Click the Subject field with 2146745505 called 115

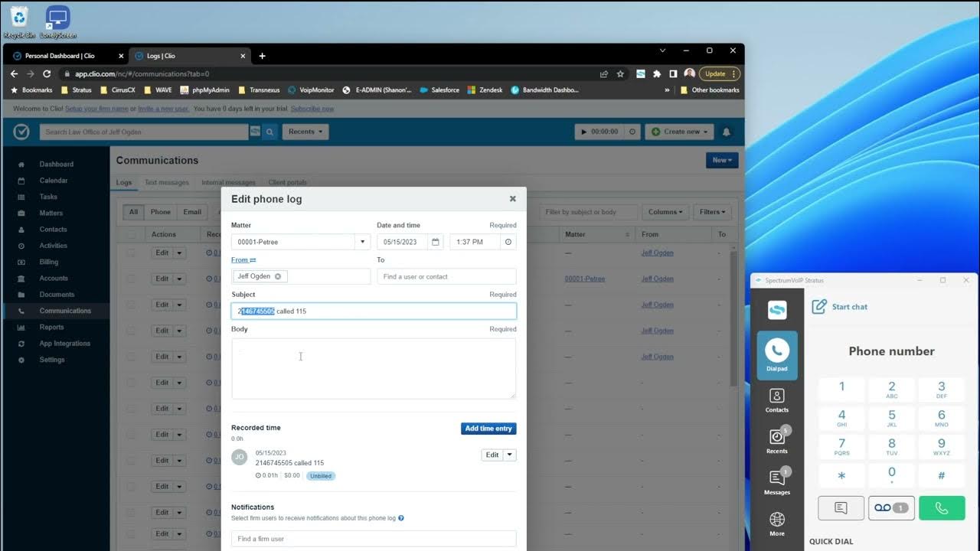tap(374, 311)
